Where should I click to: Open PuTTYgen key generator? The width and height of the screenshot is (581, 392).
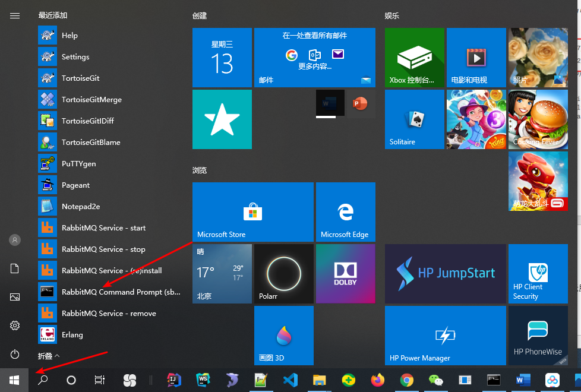pos(109,164)
